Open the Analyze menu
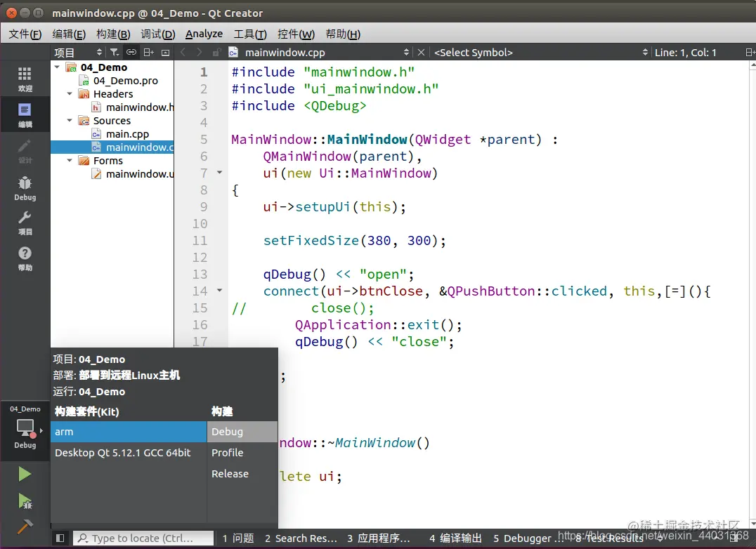Image resolution: width=756 pixels, height=549 pixels. click(204, 34)
